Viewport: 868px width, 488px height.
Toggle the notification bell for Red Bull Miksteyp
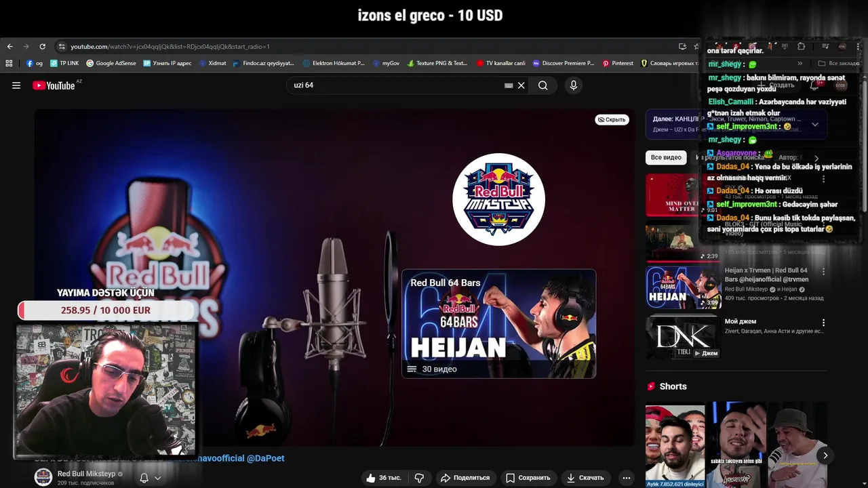tap(144, 478)
